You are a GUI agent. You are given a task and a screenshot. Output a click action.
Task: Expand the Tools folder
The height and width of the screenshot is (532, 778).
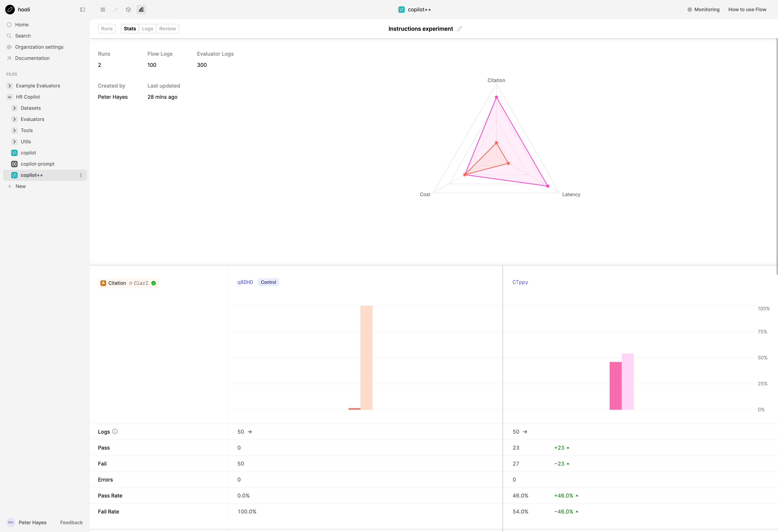(14, 131)
